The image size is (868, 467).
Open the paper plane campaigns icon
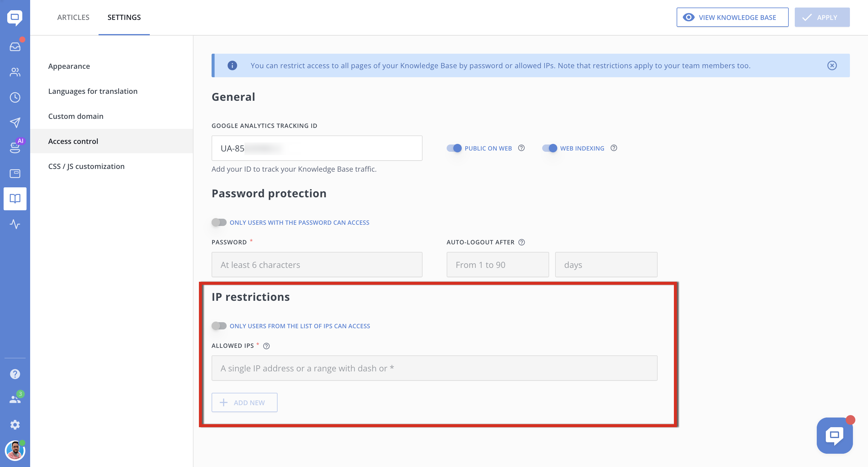(x=15, y=123)
